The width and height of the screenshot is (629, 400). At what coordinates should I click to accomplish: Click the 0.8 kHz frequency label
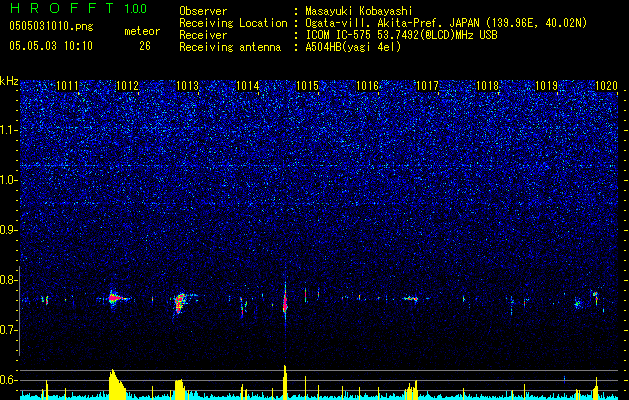pyautogui.click(x=9, y=280)
